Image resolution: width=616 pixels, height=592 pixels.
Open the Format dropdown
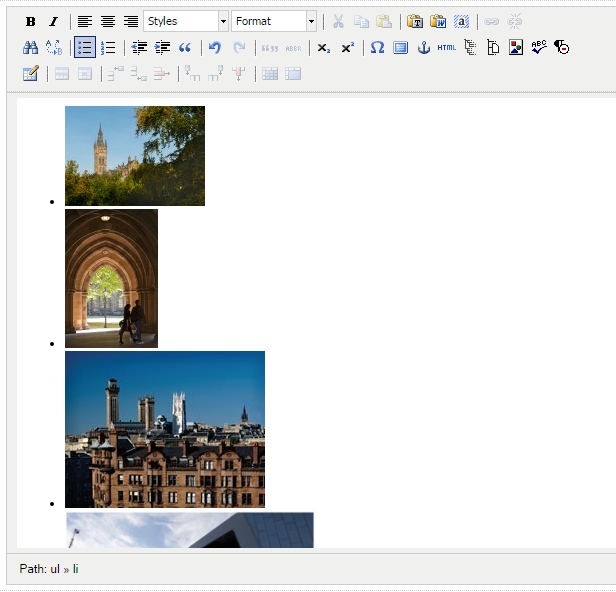(x=268, y=21)
